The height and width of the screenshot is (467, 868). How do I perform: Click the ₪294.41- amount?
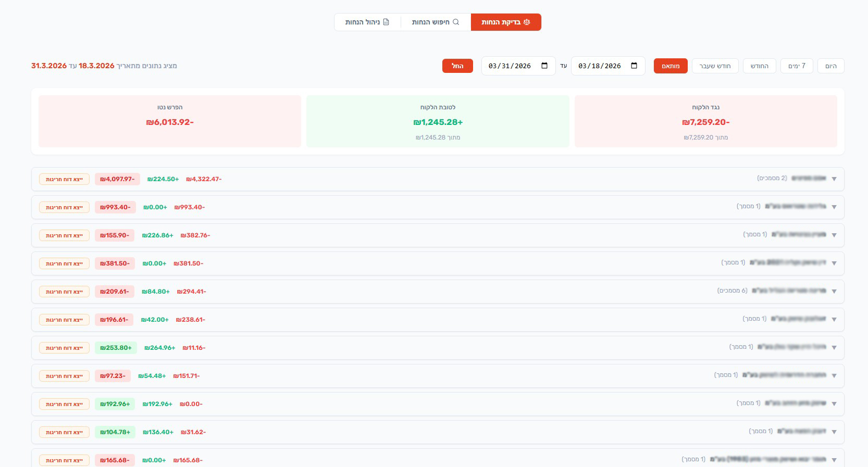(x=192, y=292)
